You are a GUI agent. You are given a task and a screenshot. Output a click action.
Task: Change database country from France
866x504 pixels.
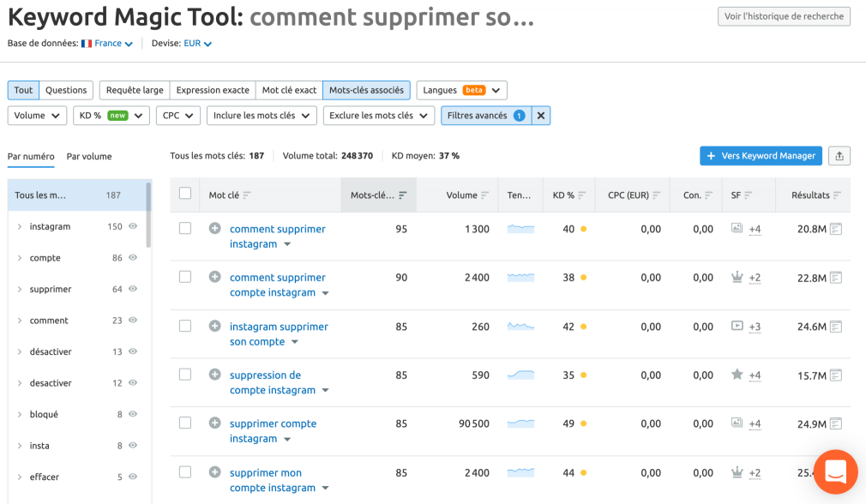[107, 43]
